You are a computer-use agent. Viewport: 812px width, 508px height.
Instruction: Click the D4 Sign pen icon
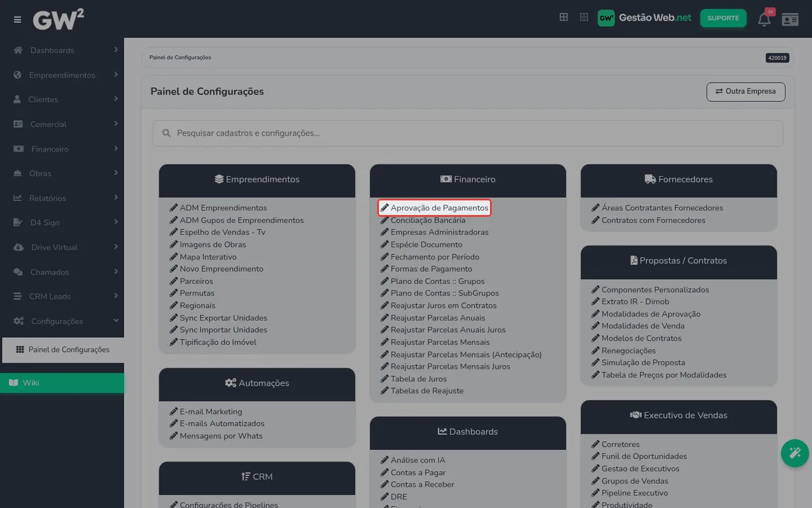point(18,222)
